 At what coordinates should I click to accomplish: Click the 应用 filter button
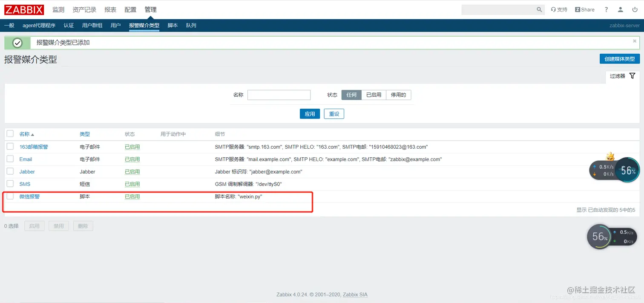(x=310, y=114)
